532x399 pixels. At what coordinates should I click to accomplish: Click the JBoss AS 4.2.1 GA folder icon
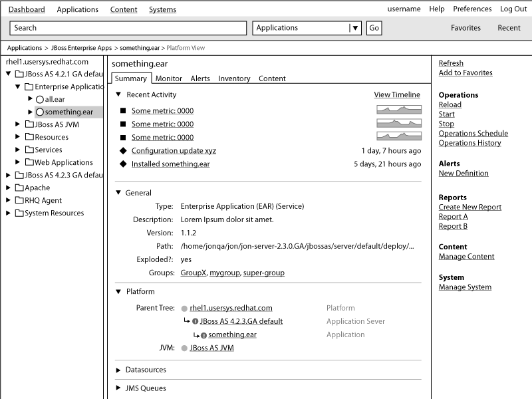tap(19, 74)
